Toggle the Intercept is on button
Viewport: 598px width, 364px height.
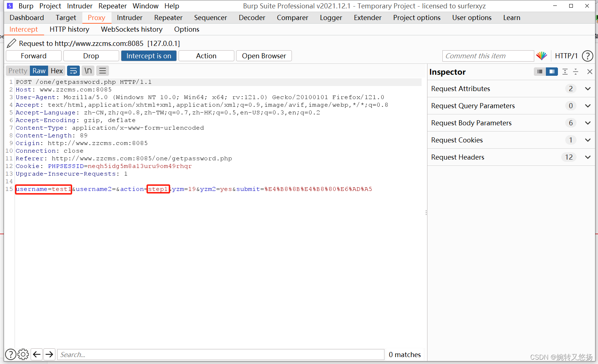point(149,56)
